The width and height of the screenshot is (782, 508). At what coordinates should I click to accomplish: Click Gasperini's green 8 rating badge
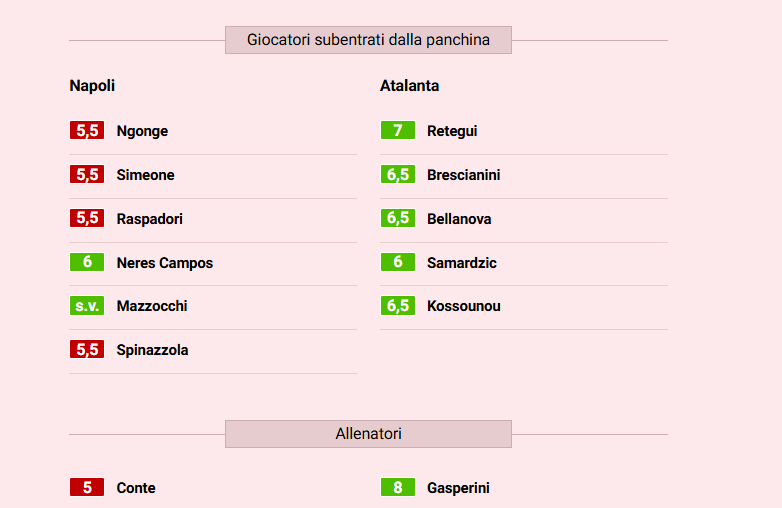[x=397, y=488]
